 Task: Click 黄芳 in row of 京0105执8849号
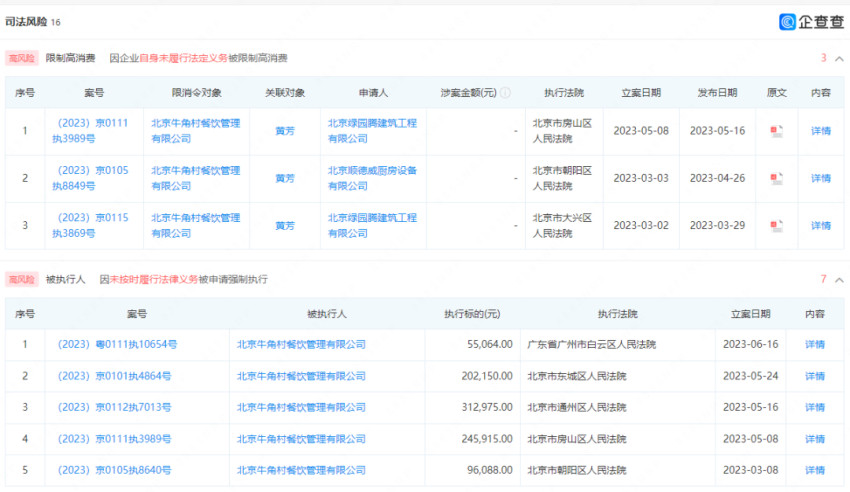pyautogui.click(x=285, y=178)
